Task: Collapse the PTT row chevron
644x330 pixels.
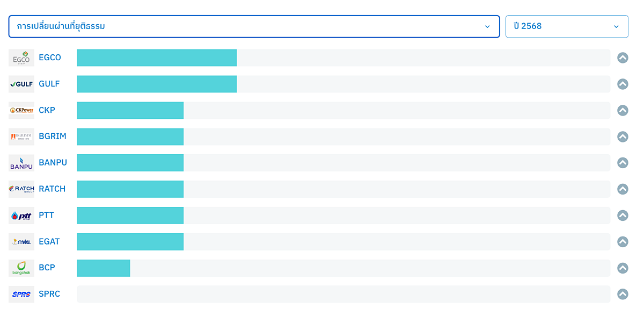Action: [x=623, y=216]
